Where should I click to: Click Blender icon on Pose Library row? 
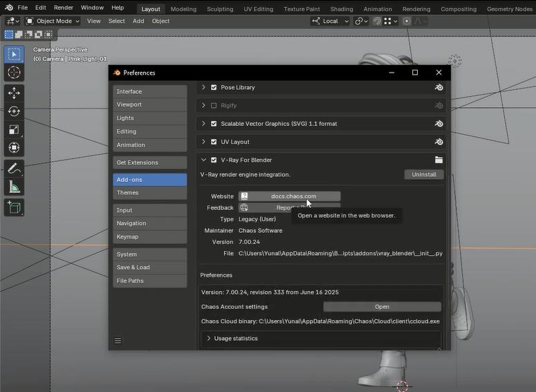tap(439, 88)
